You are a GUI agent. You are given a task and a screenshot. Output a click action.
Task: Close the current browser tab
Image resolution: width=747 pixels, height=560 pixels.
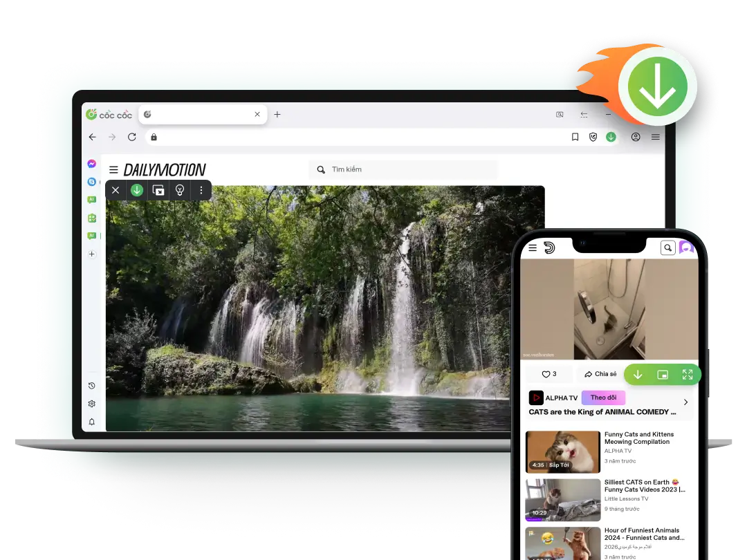pyautogui.click(x=257, y=114)
